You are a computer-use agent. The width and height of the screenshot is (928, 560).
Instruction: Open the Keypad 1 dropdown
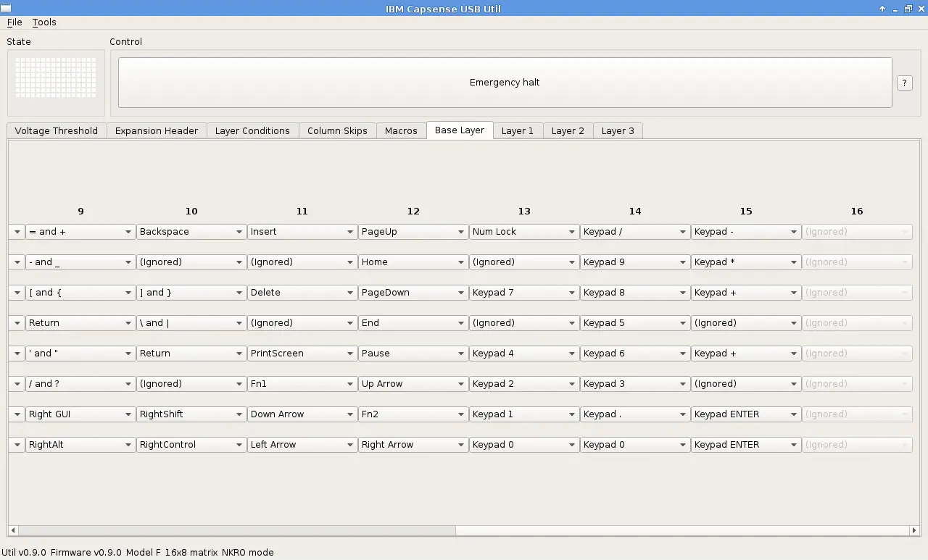(x=523, y=414)
